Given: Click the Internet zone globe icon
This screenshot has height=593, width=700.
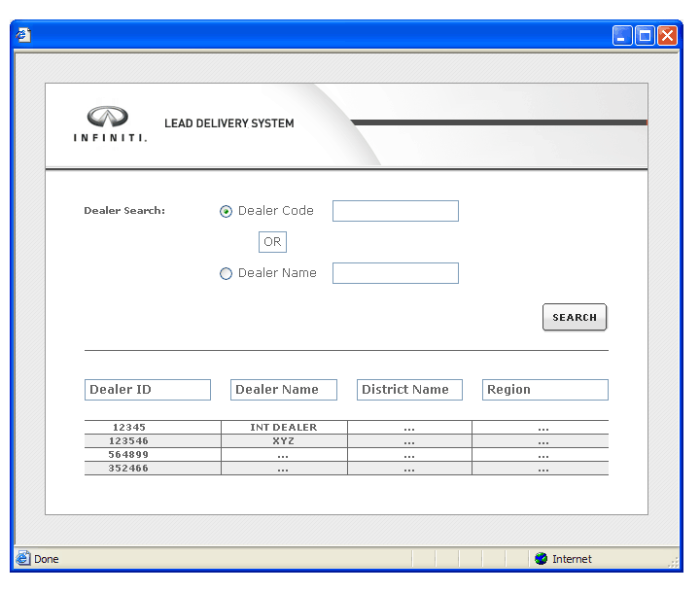Looking at the screenshot, I should tap(541, 559).
